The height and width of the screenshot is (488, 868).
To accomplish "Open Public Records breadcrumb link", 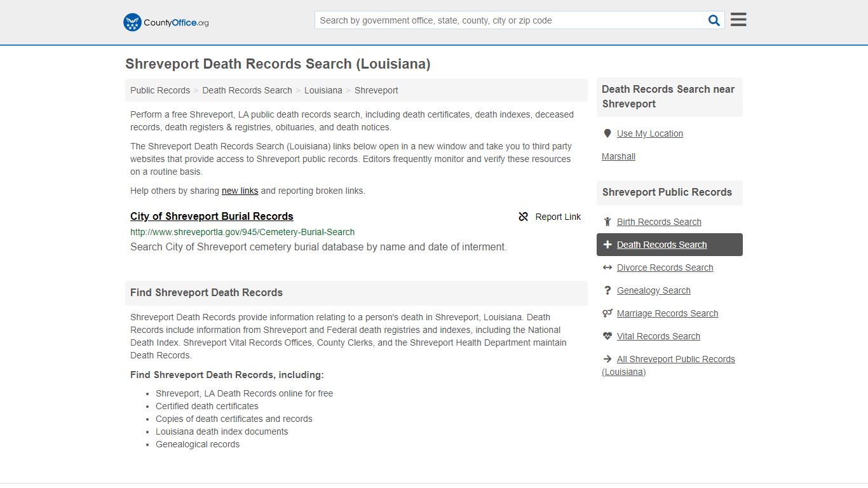I will 160,90.
